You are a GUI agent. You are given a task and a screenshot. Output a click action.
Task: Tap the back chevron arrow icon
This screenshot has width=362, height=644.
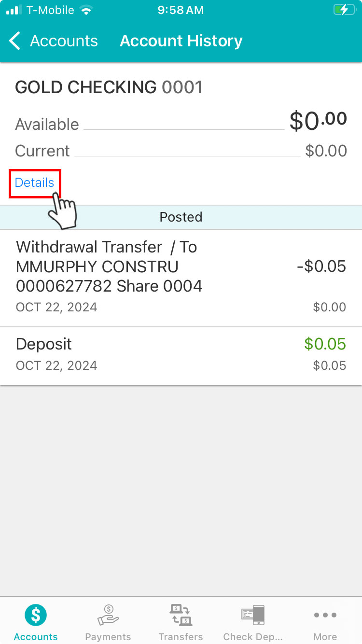coord(15,41)
